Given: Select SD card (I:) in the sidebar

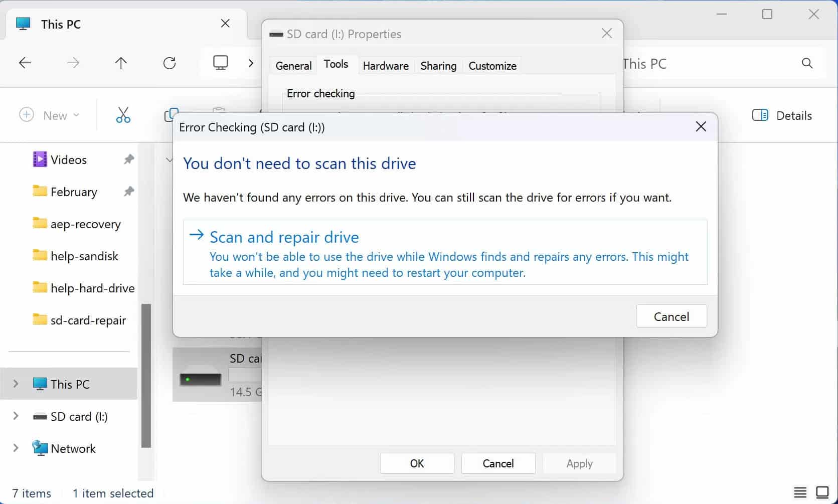Looking at the screenshot, I should 70,416.
